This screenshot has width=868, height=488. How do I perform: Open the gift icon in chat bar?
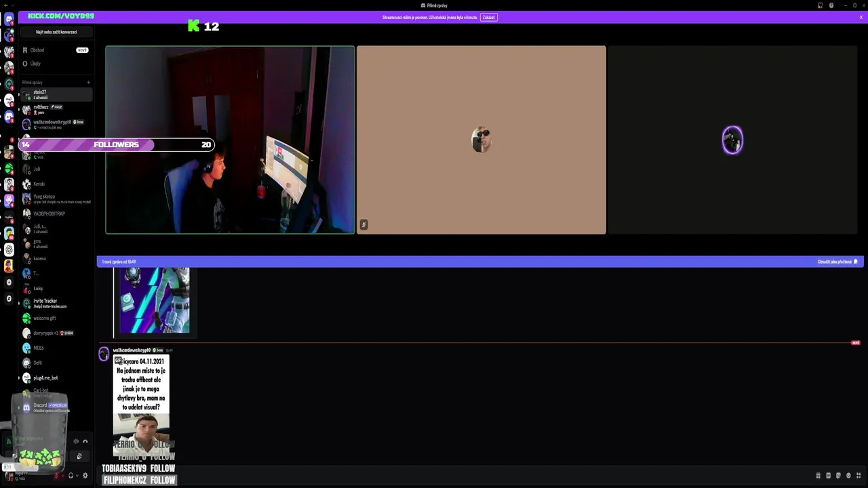pos(818,476)
